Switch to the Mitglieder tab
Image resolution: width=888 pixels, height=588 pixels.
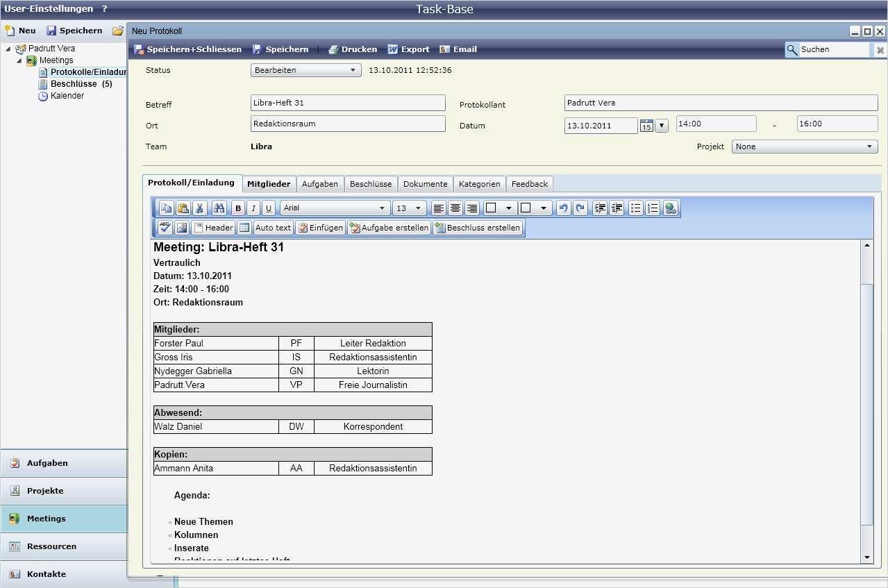click(x=269, y=184)
